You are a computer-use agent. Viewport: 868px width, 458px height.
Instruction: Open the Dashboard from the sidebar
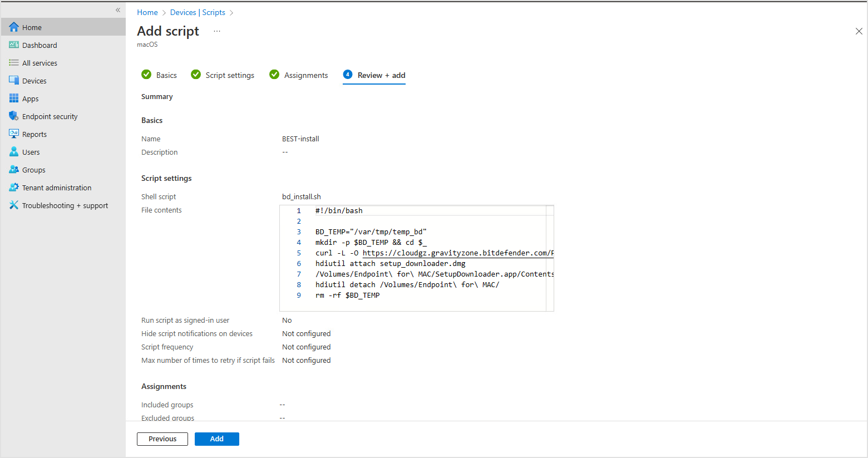tap(38, 45)
